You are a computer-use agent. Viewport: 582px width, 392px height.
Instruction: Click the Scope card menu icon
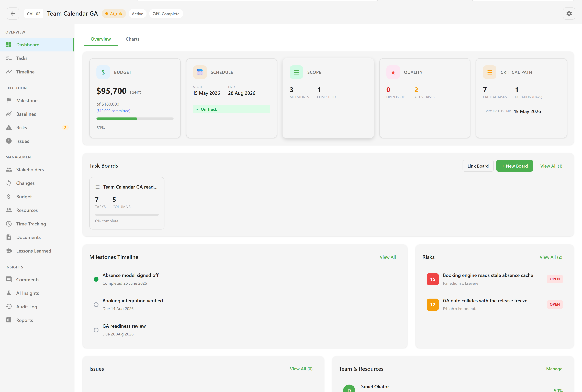pos(296,72)
